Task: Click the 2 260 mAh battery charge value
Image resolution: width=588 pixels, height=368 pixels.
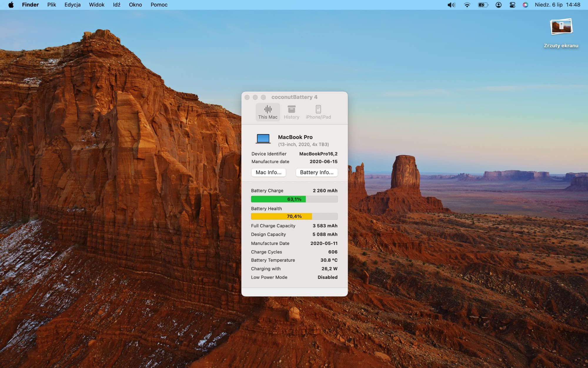Action: point(325,191)
